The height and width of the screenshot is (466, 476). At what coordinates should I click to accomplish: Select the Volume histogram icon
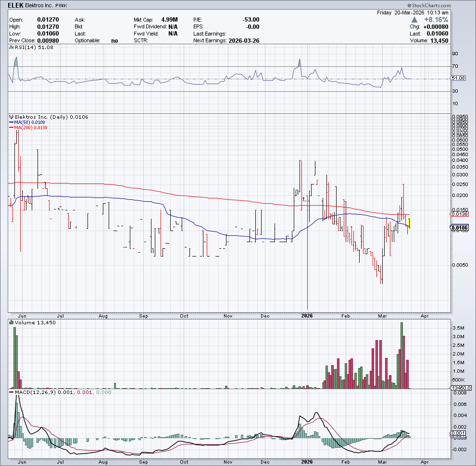[11, 322]
